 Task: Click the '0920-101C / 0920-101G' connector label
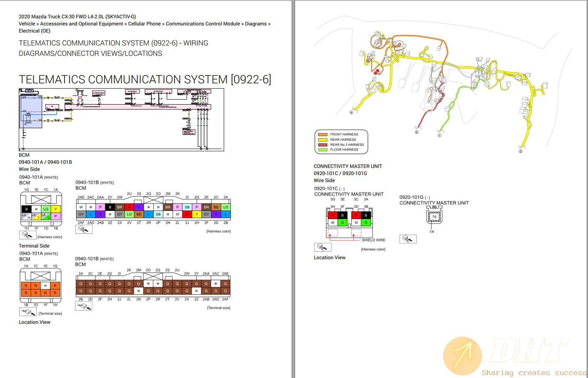coord(340,173)
